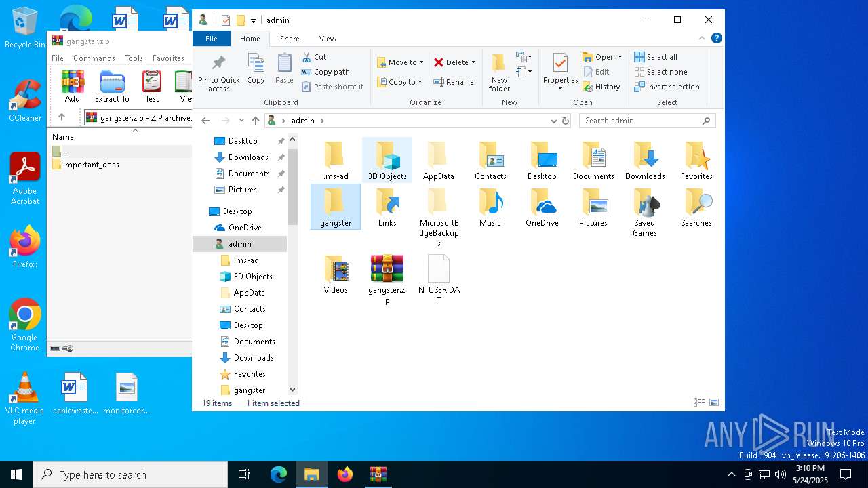The height and width of the screenshot is (488, 868).
Task: Click the Windows Start button
Action: (x=16, y=474)
